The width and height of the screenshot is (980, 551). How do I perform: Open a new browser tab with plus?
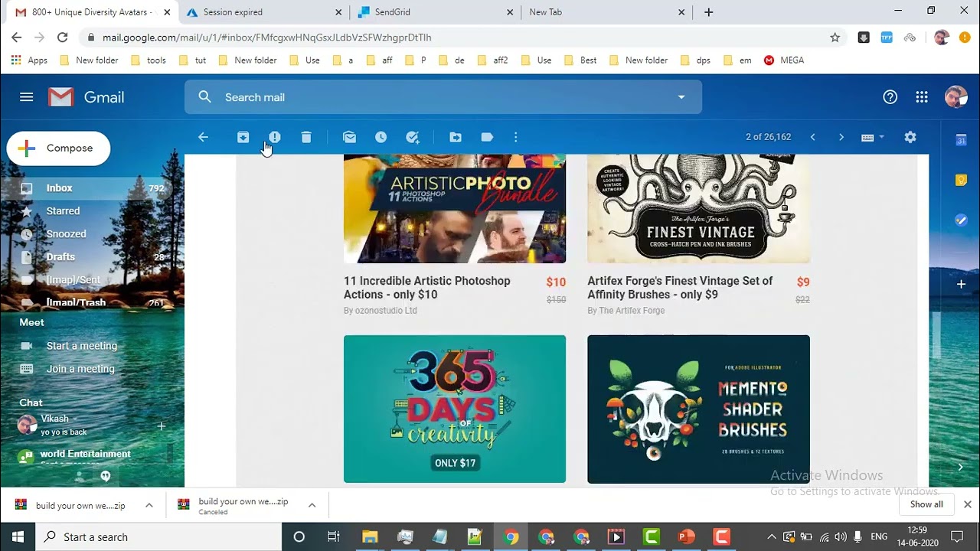709,12
